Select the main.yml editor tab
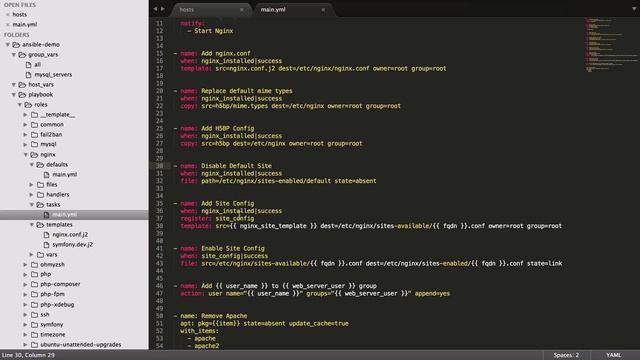This screenshot has height=360, width=640. pos(273,9)
